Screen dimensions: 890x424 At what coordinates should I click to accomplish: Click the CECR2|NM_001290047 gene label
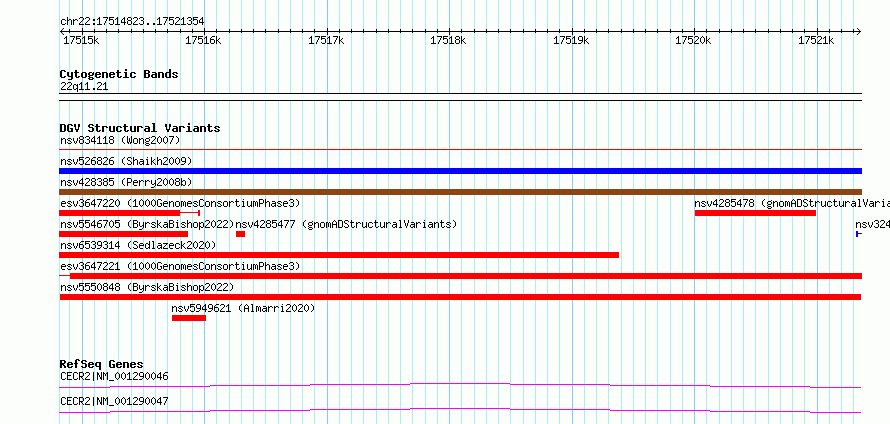[114, 401]
